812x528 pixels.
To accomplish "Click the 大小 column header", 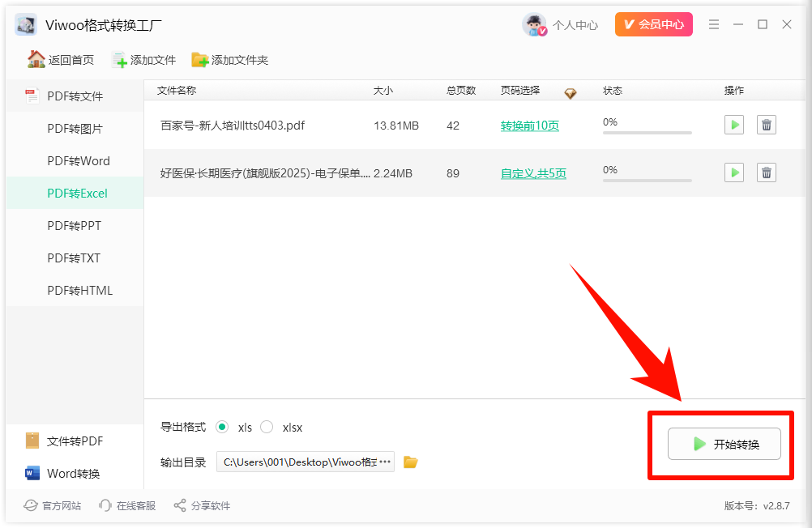I will (383, 91).
